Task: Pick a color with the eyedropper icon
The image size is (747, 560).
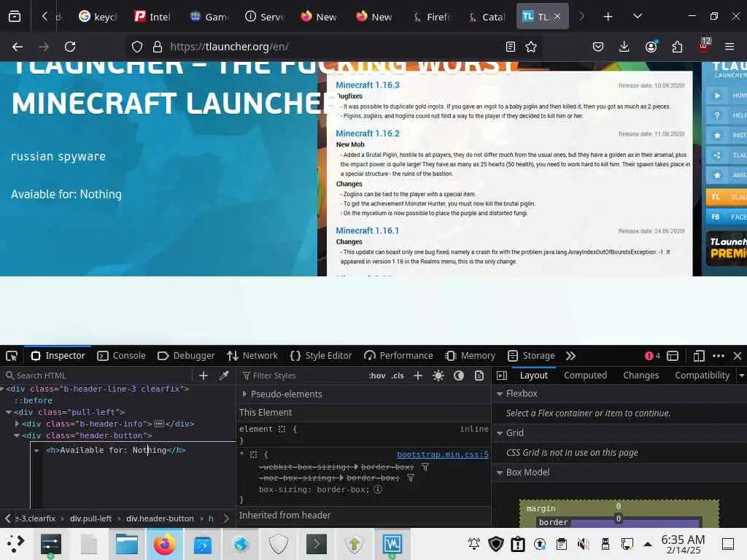Action: pyautogui.click(x=224, y=376)
